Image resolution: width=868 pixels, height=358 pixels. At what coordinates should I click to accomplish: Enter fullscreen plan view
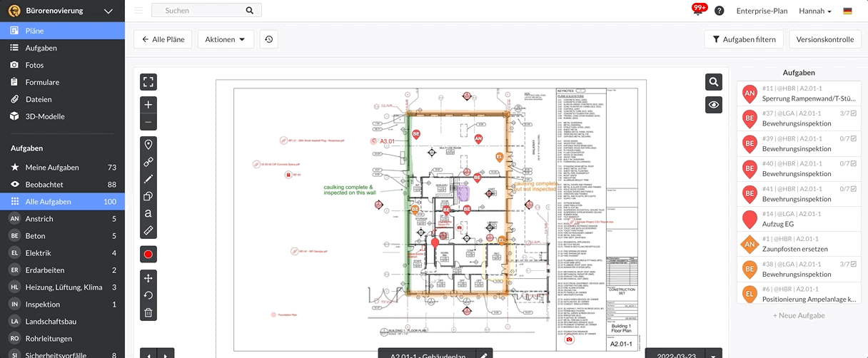[148, 81]
